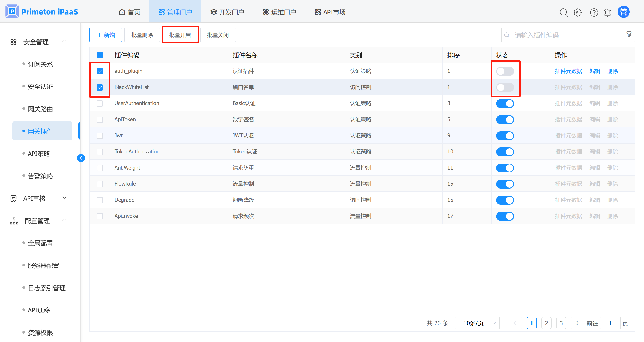Switch to 开发门户 top tab
The image size is (644, 342).
[x=227, y=12]
